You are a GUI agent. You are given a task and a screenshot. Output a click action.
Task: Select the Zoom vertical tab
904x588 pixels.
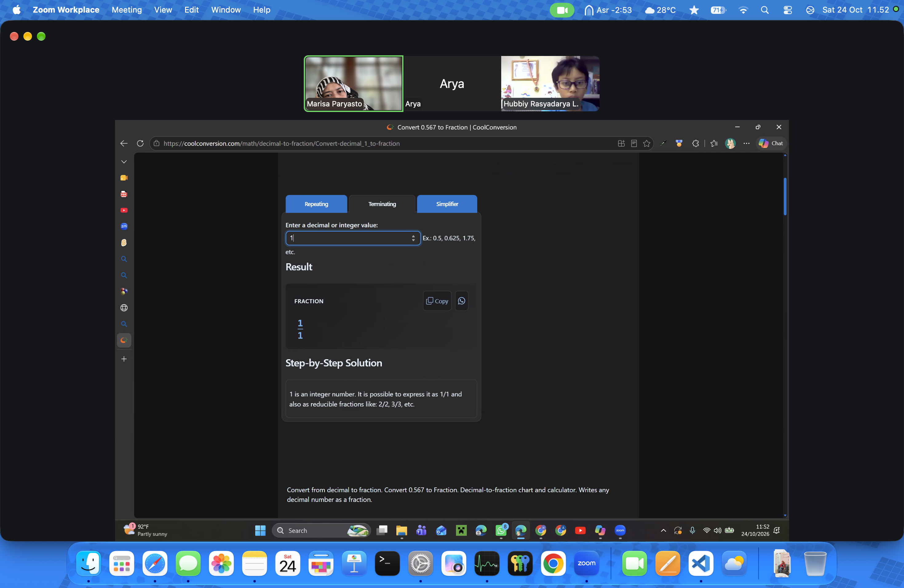click(x=124, y=226)
